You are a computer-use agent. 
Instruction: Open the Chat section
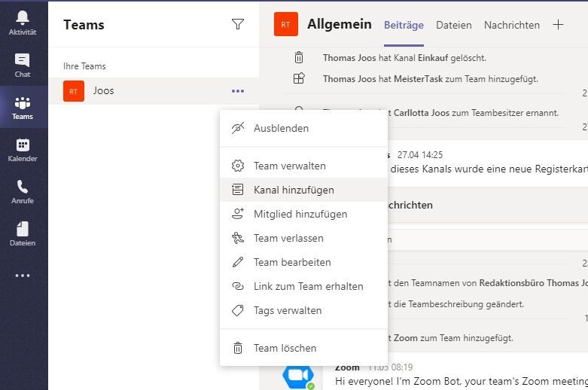click(x=23, y=65)
